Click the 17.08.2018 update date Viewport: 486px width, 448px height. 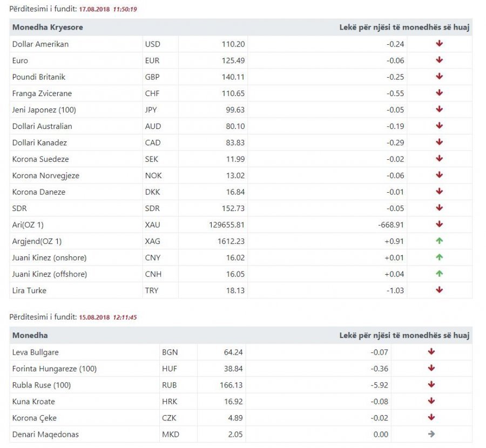coord(94,10)
